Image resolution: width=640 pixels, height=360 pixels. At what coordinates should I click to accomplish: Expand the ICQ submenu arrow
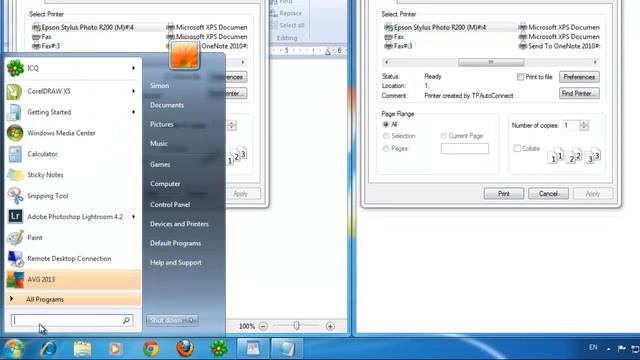click(133, 68)
